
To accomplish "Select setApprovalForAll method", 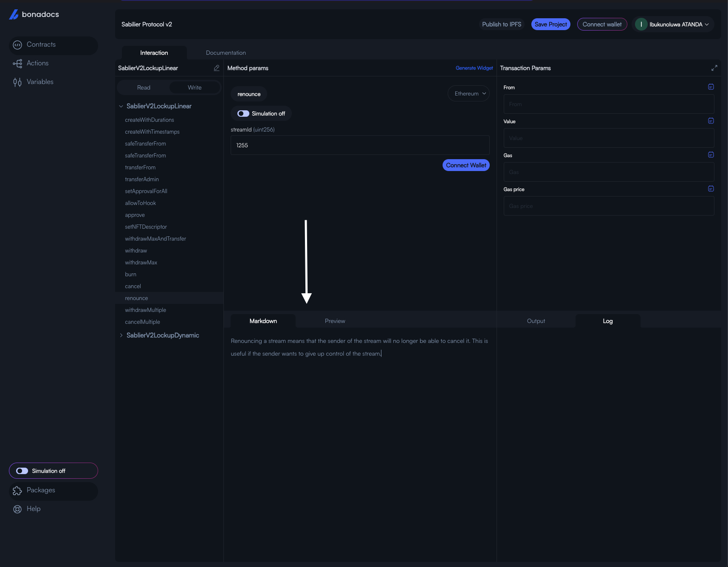I will tap(146, 191).
